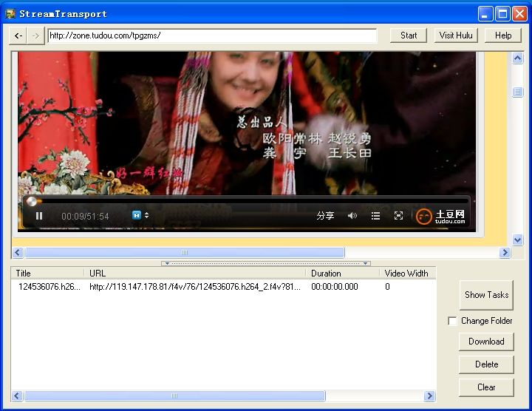Enter fullscreen mode in the video player
Screen dimensions: 532x411
[398, 216]
